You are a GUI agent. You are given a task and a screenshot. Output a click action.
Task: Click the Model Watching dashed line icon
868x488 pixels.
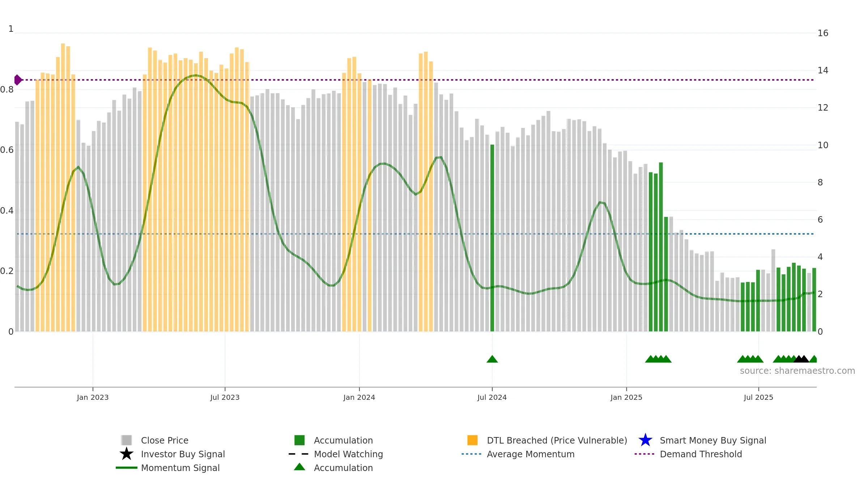click(298, 454)
